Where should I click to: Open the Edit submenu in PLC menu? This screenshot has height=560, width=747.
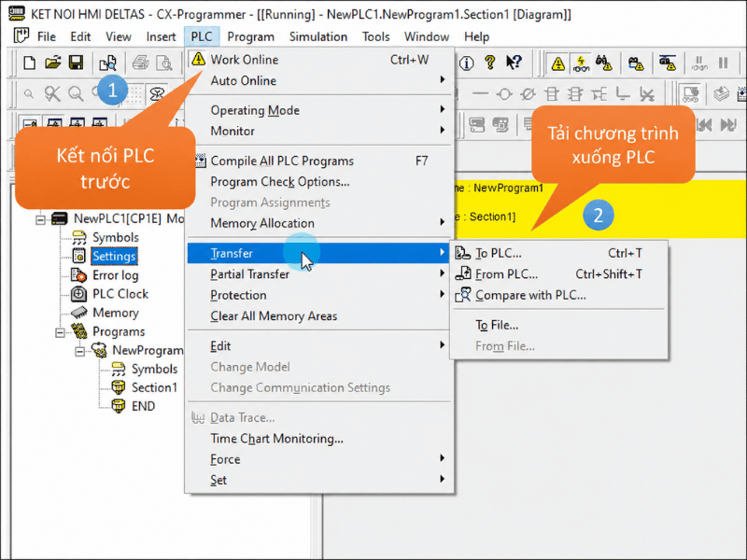click(319, 345)
